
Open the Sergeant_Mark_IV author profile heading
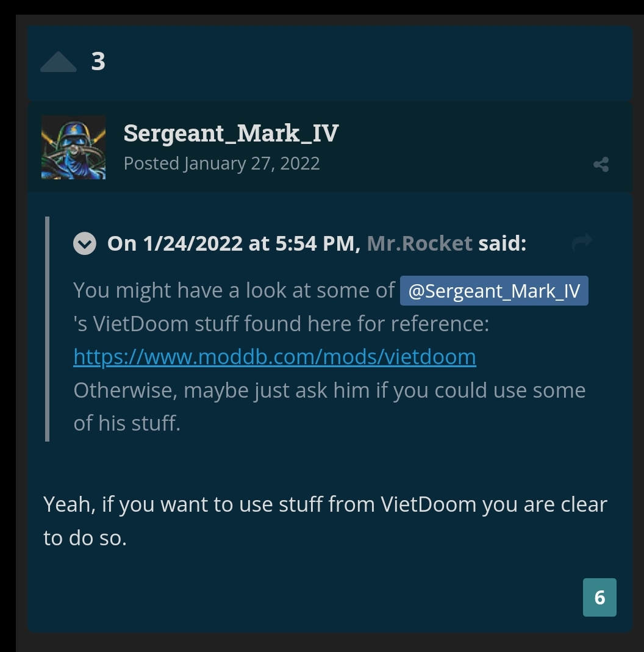click(231, 134)
